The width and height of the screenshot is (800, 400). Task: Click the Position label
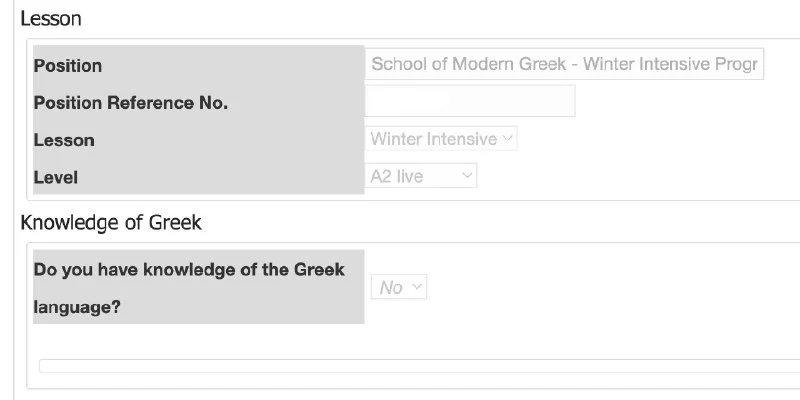[x=68, y=66]
